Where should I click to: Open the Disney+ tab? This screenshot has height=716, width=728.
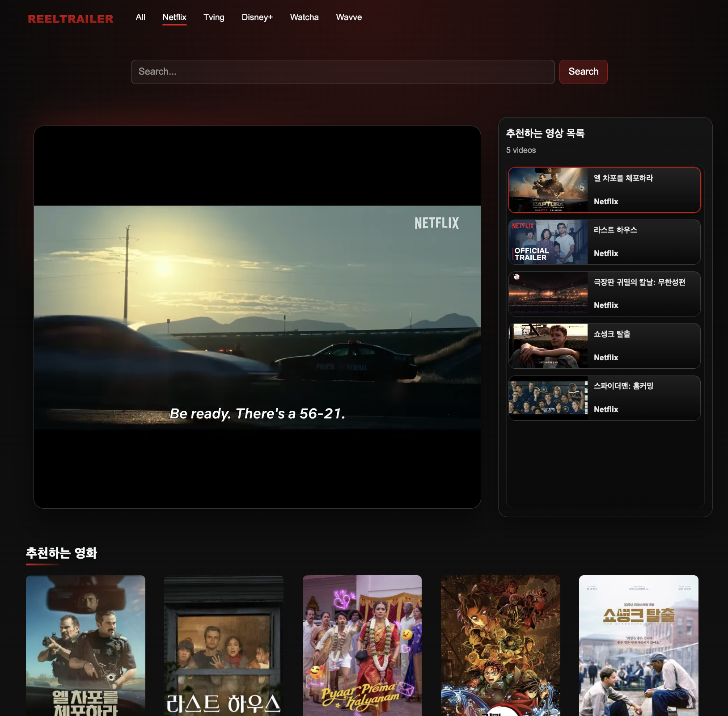coord(257,17)
